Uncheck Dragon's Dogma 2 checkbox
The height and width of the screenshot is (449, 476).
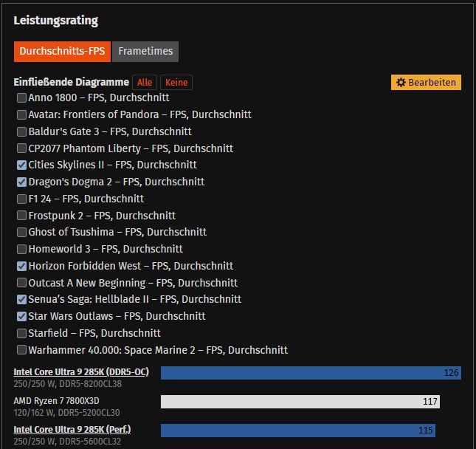[x=21, y=182]
